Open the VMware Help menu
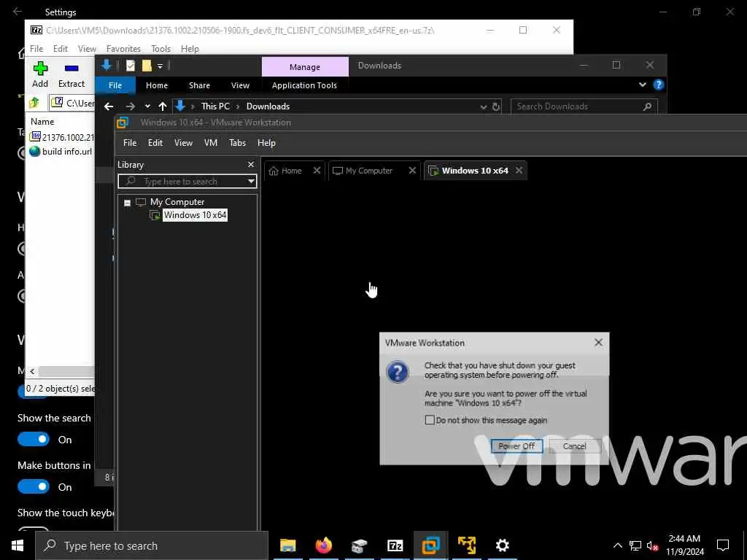This screenshot has height=560, width=747. pyautogui.click(x=266, y=143)
